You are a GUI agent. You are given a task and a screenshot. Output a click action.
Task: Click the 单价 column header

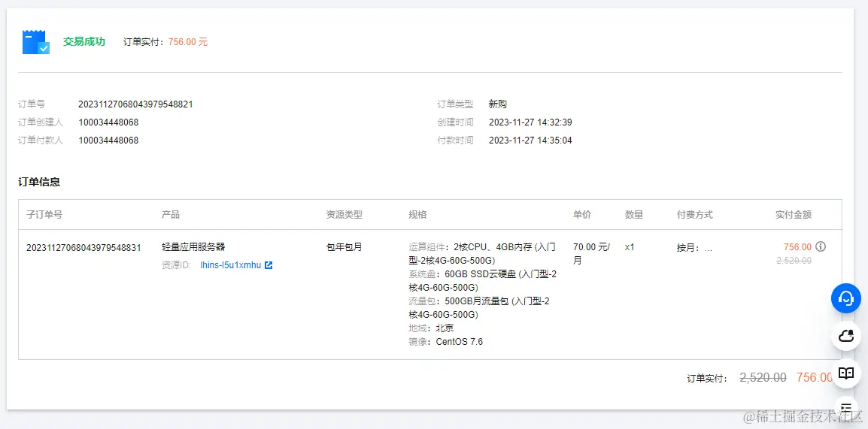pyautogui.click(x=582, y=215)
